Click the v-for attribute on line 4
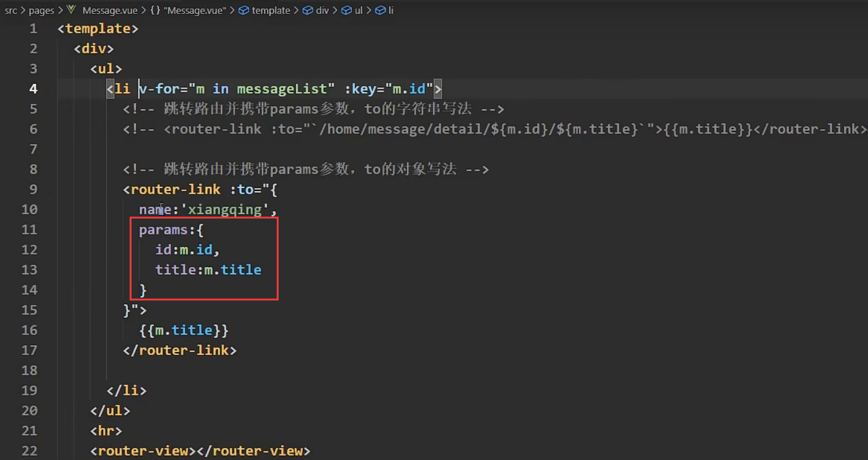Image resolution: width=868 pixels, height=460 pixels. (x=159, y=89)
